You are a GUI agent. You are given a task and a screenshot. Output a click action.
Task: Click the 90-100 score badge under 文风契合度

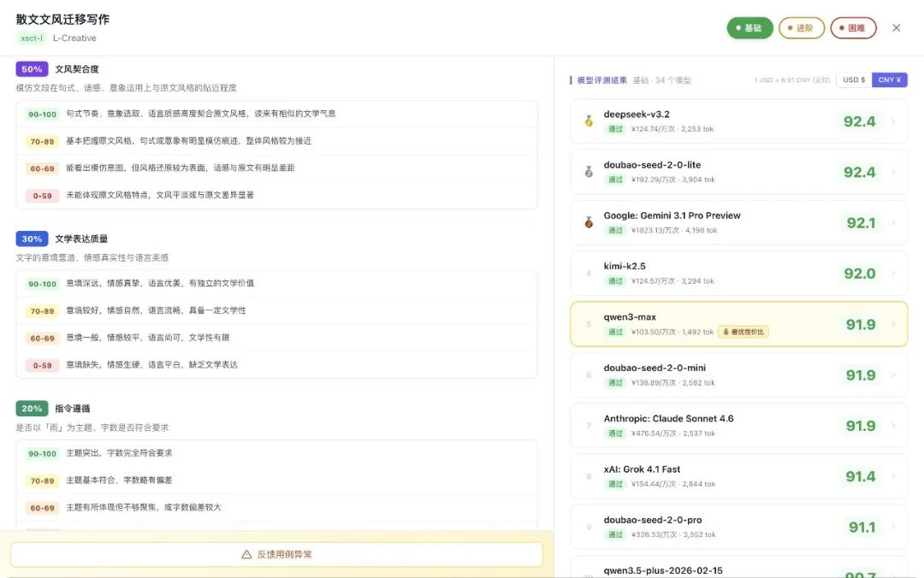pos(42,113)
